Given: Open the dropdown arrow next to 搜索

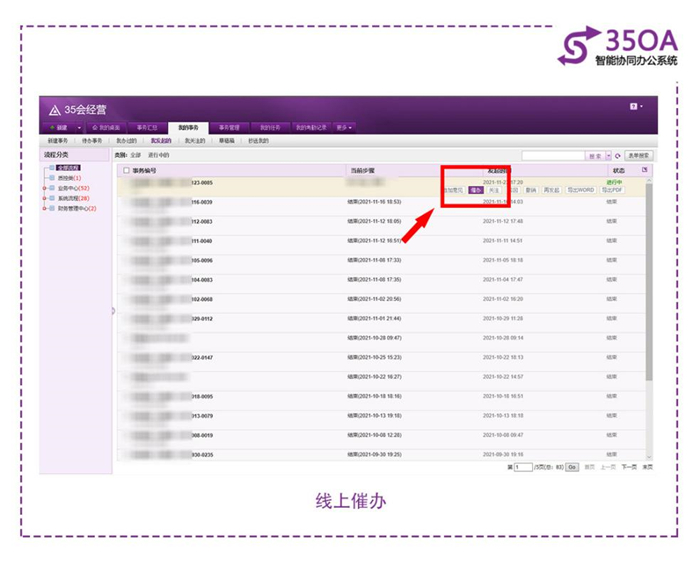Looking at the screenshot, I should tap(608, 156).
